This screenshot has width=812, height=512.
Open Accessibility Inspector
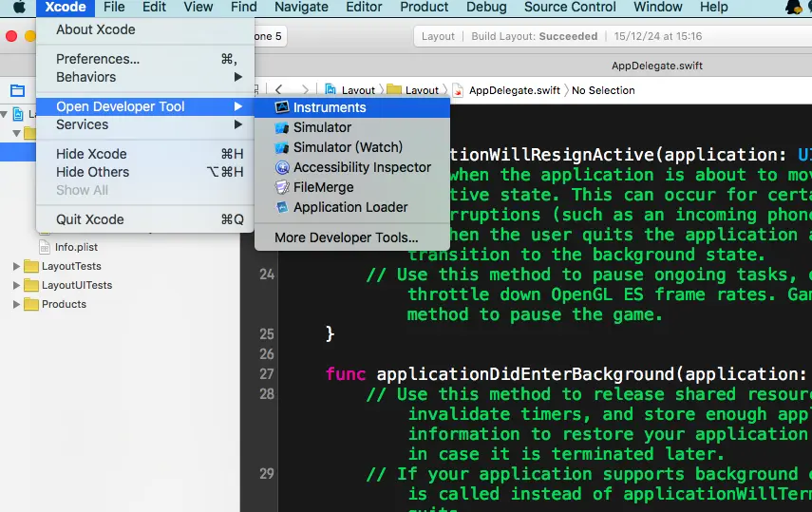pyautogui.click(x=352, y=167)
